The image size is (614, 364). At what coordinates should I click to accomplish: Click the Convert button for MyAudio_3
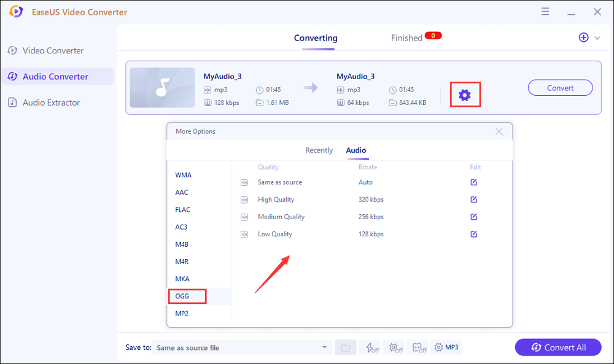pyautogui.click(x=560, y=88)
